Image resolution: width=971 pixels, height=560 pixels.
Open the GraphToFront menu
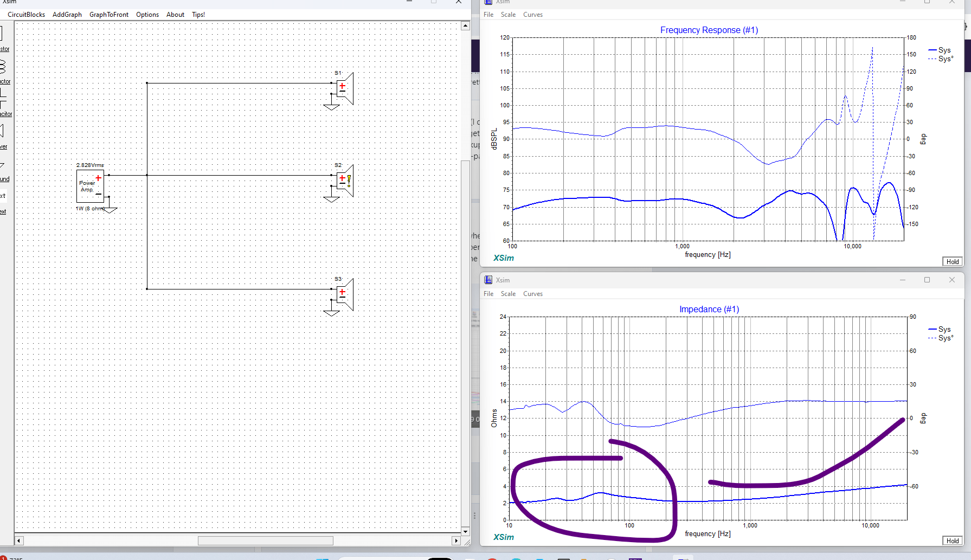109,15
